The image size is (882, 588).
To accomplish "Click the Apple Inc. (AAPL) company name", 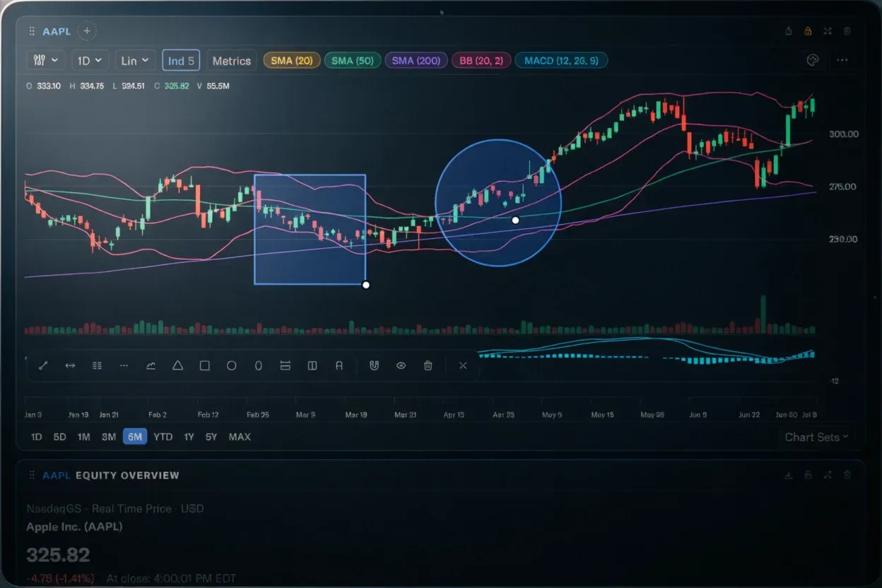I will 74,527.
